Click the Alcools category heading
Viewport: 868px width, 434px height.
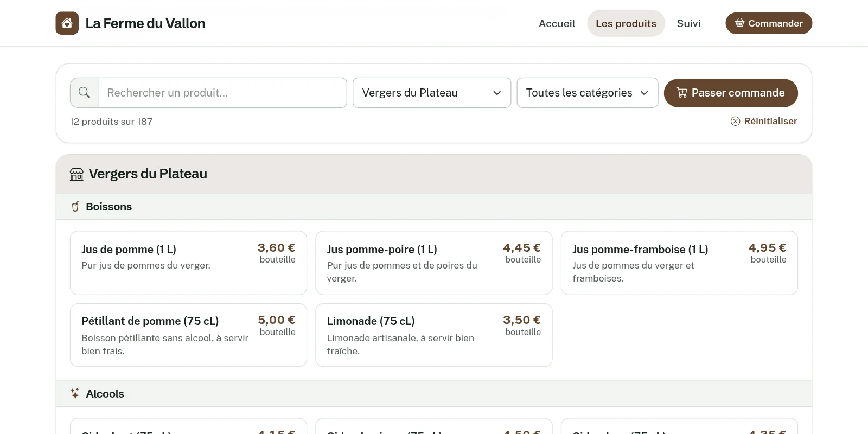point(105,394)
